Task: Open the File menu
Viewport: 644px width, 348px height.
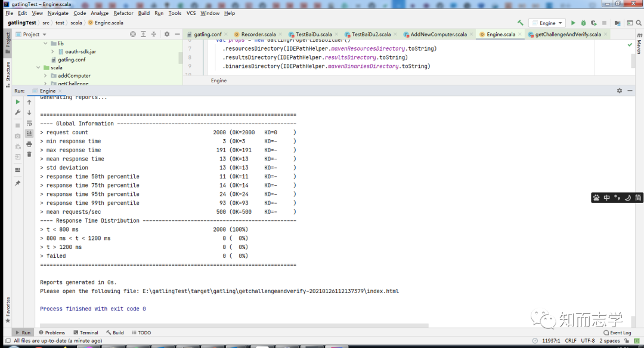Action: pyautogui.click(x=10, y=13)
